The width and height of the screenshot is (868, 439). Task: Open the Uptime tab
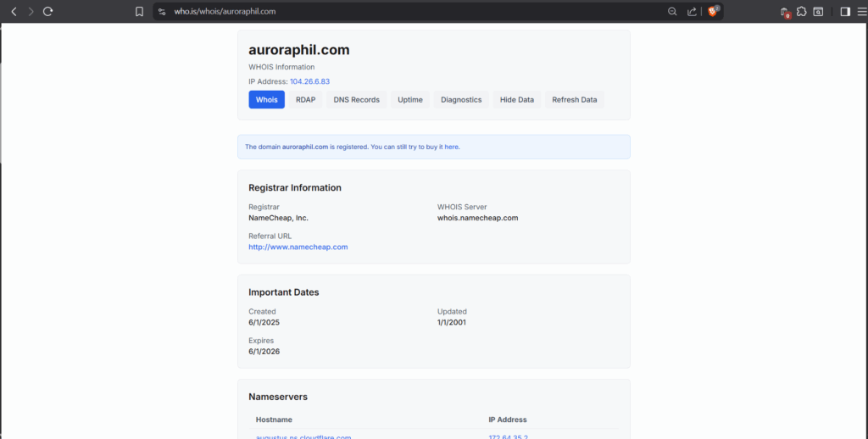[x=410, y=100]
